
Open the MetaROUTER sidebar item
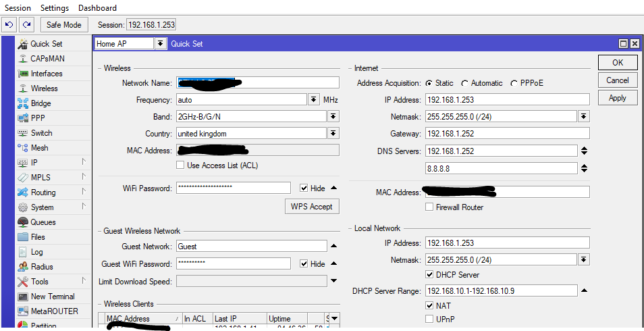(x=52, y=311)
